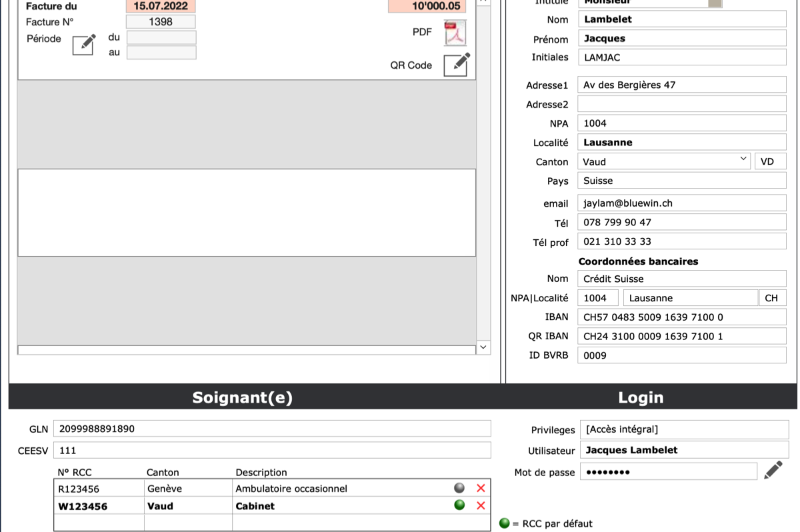The image size is (800, 532).
Task: Click the bank country field CH
Action: (773, 298)
